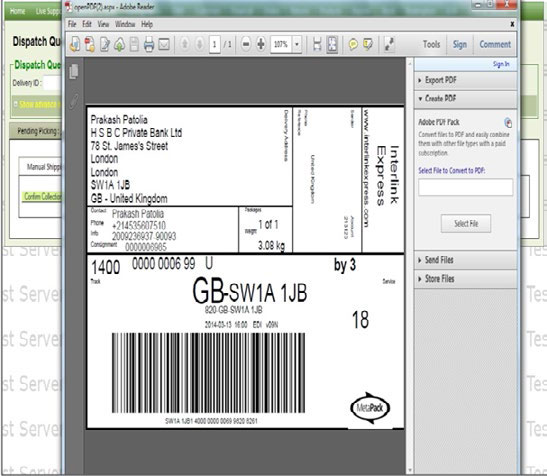Open the Attachments paperclip panel
This screenshot has height=476, width=547.
[74, 101]
